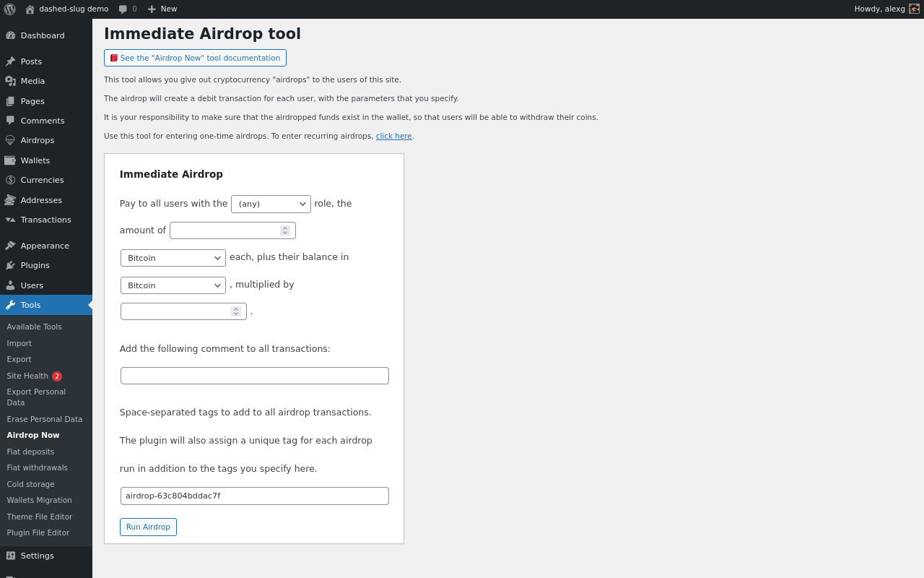Click the Addresses icon in sidebar
Screen dimensions: 924x578
(x=10, y=200)
